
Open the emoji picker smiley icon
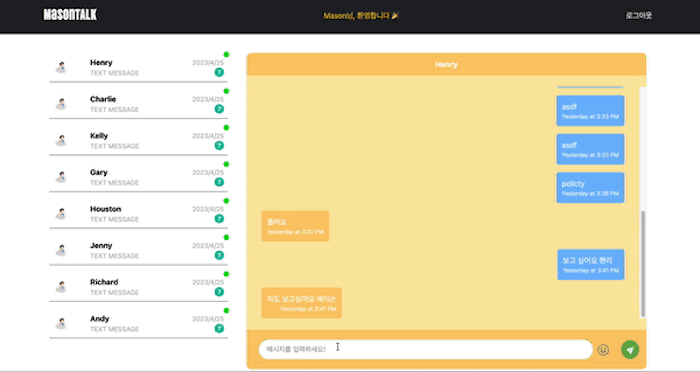coord(603,349)
